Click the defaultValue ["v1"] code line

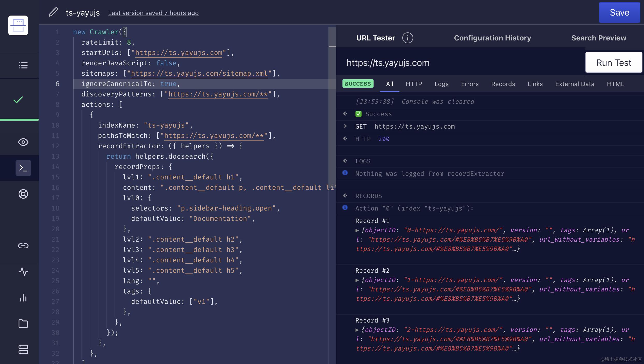click(174, 302)
